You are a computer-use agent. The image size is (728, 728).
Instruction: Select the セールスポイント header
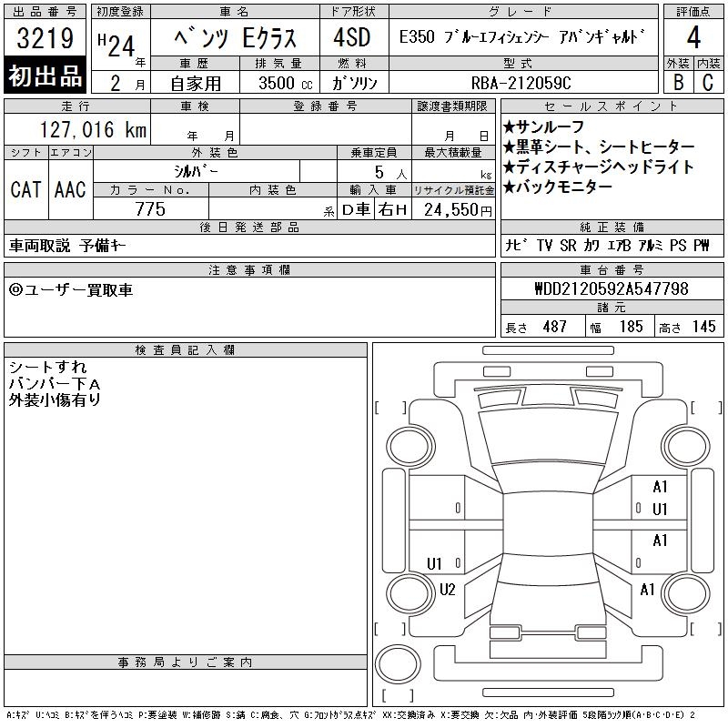[x=612, y=106]
